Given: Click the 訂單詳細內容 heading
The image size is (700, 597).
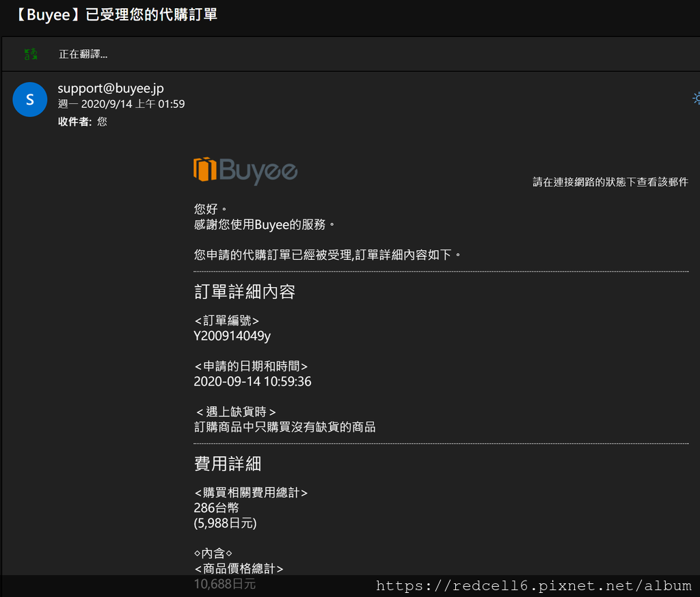Looking at the screenshot, I should point(245,291).
